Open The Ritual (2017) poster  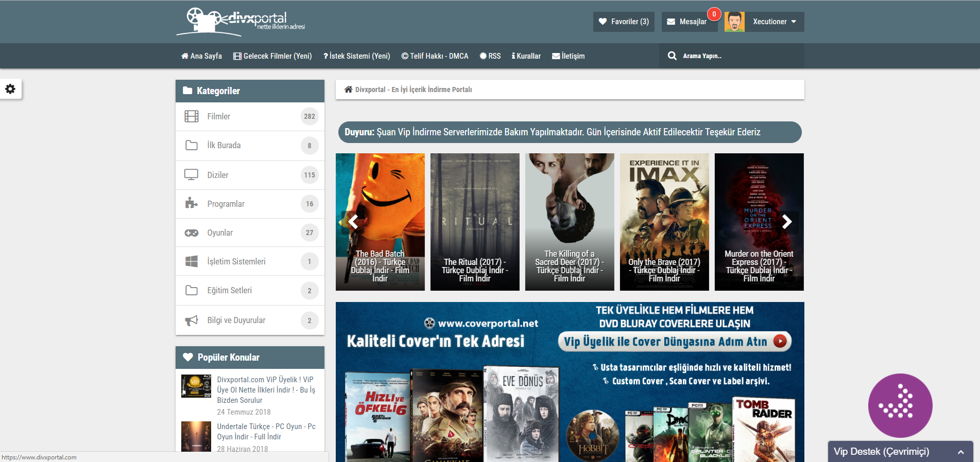tap(475, 222)
